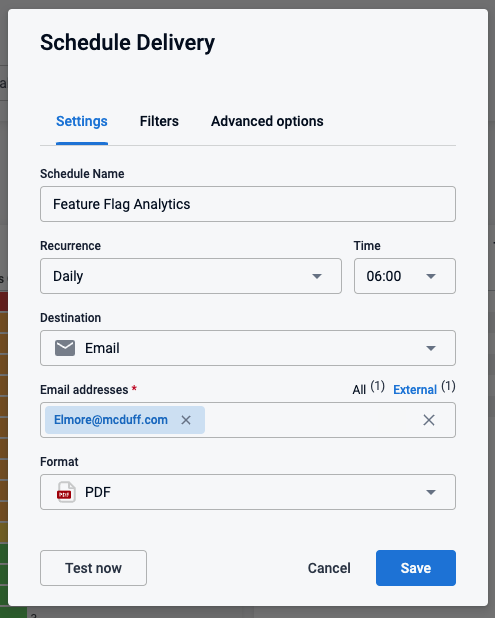Open the Filters tab
Viewport: 495px width, 618px height.
tap(159, 121)
